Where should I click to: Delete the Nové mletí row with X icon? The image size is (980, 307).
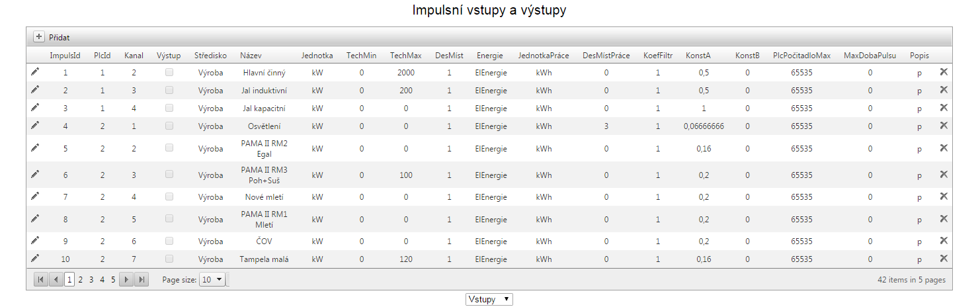tap(944, 197)
